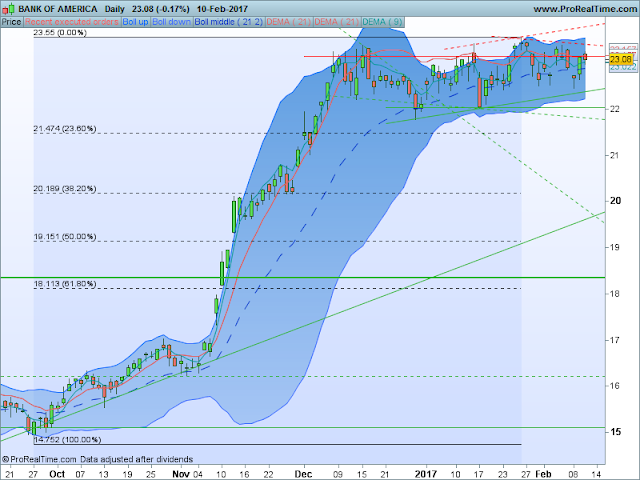Click the candlestick chart icon beside Bank of America
The height and width of the screenshot is (480, 640).
9,8
